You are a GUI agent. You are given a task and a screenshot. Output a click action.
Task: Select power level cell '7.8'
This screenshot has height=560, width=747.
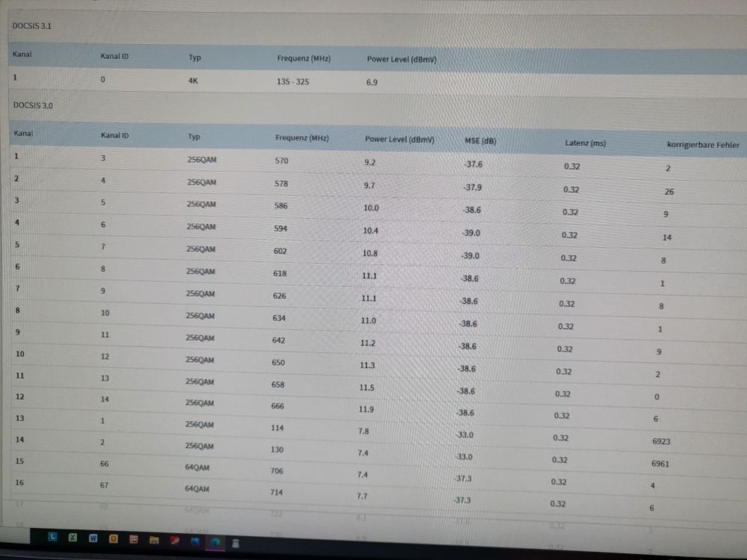pyautogui.click(x=363, y=431)
